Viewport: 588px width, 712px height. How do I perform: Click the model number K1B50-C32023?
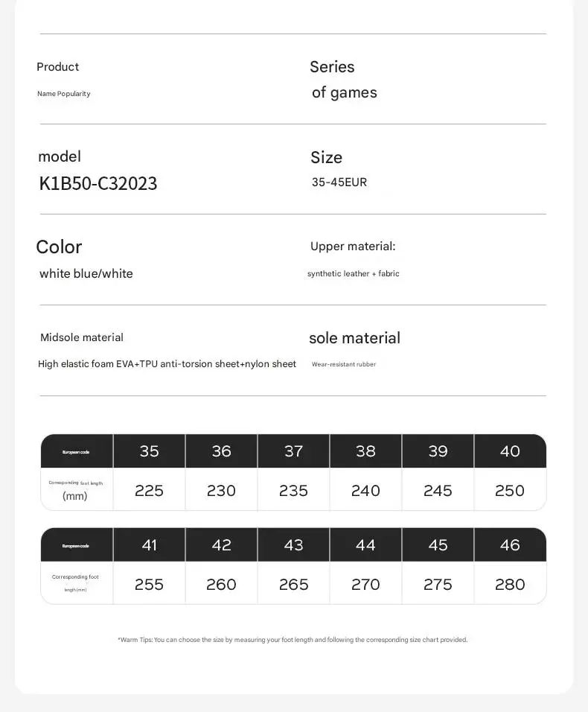point(98,183)
